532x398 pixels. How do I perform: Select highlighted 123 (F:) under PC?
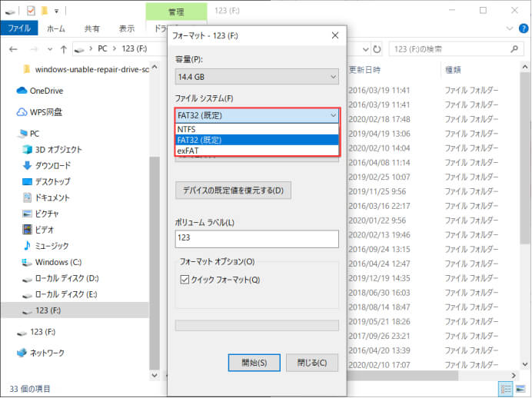(x=75, y=310)
